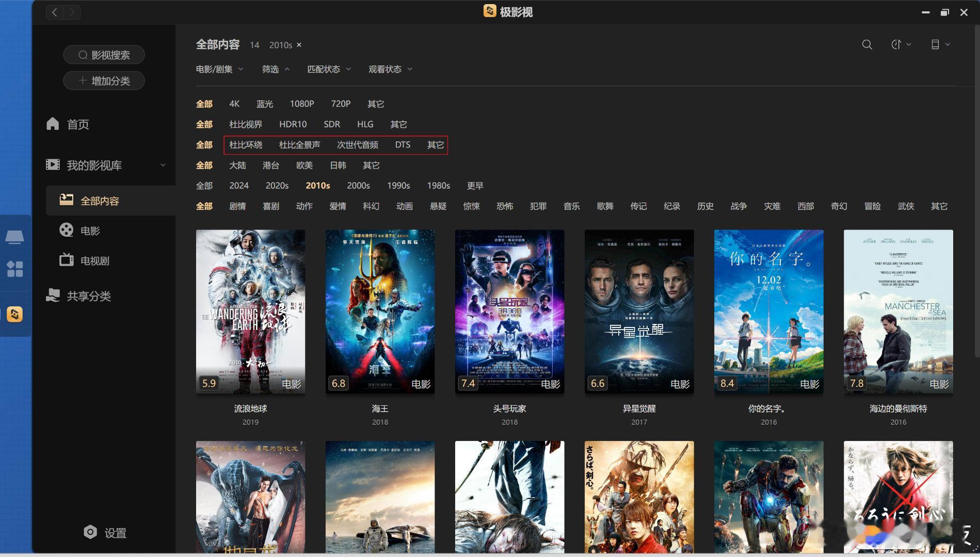
Task: Filter region by 日韩
Action: (338, 165)
